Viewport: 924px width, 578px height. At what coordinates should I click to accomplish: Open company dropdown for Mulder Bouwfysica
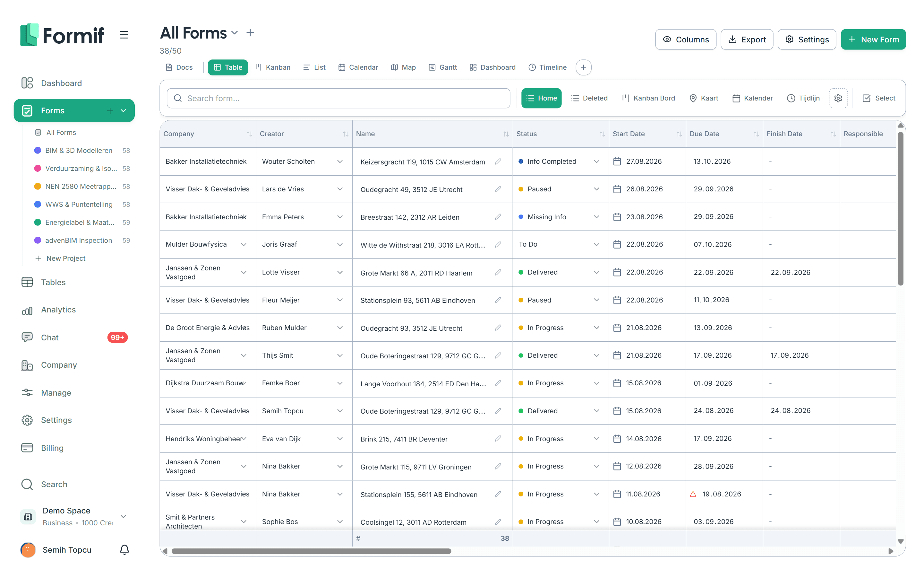tap(243, 244)
